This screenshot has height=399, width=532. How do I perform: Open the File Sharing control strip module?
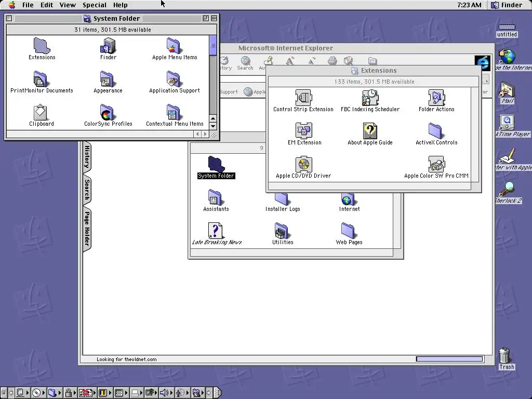coord(54,393)
